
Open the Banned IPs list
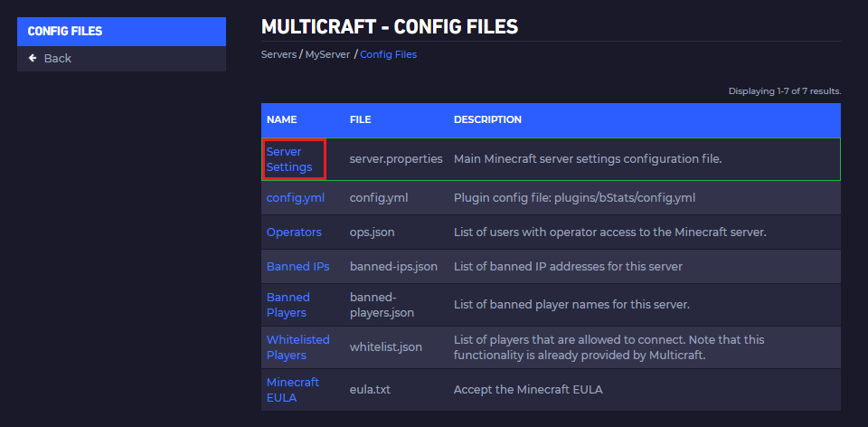click(297, 267)
